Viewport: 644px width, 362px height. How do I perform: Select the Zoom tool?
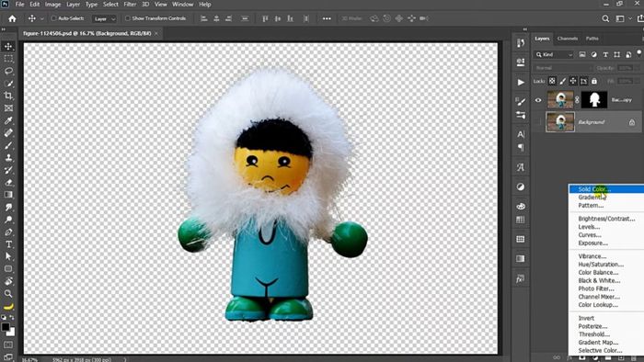[x=8, y=293]
